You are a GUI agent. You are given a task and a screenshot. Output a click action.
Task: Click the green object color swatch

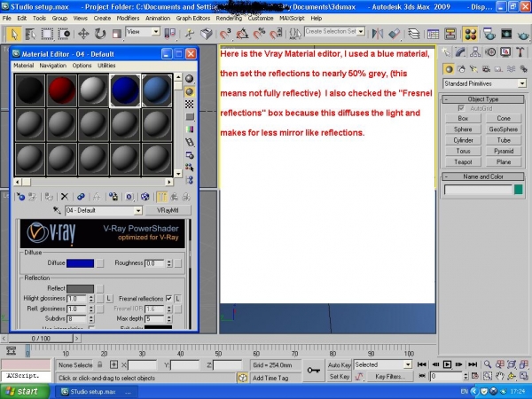click(x=518, y=190)
